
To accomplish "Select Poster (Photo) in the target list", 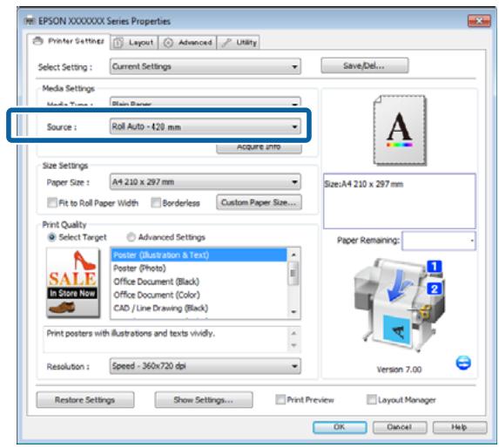I will pos(199,268).
